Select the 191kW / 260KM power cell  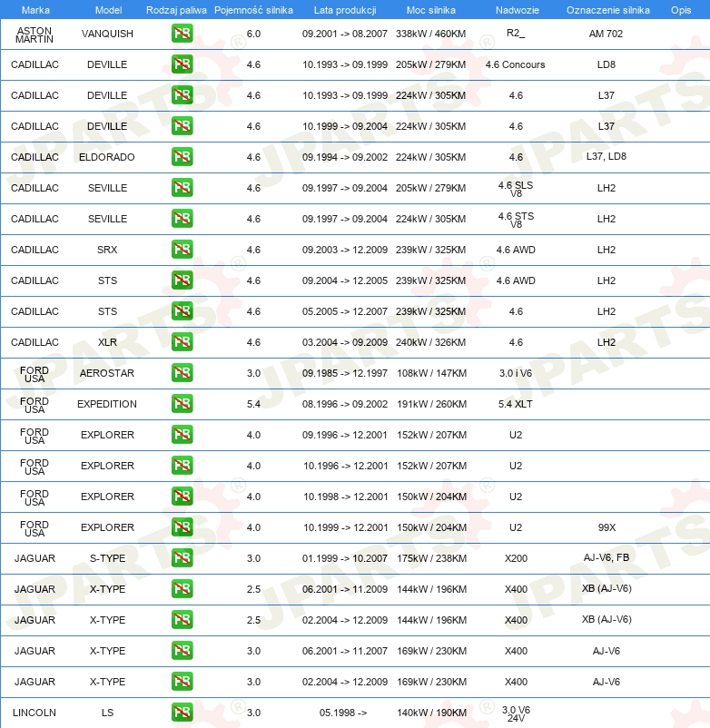point(431,404)
